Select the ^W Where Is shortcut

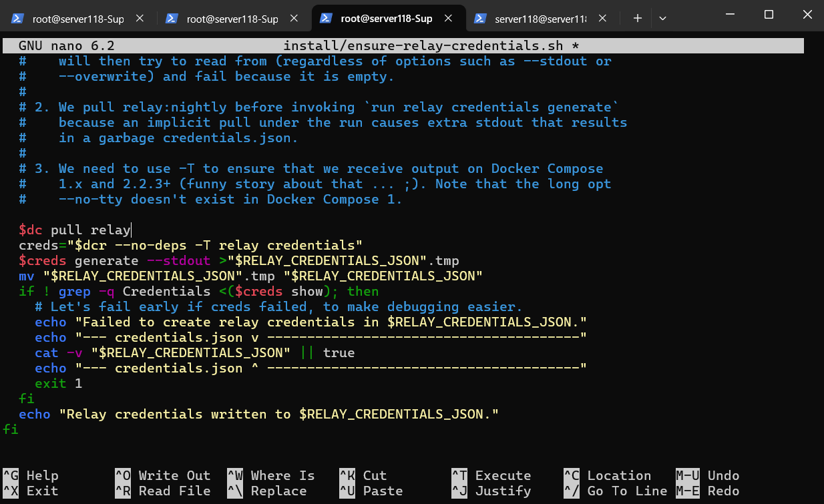tap(270, 475)
